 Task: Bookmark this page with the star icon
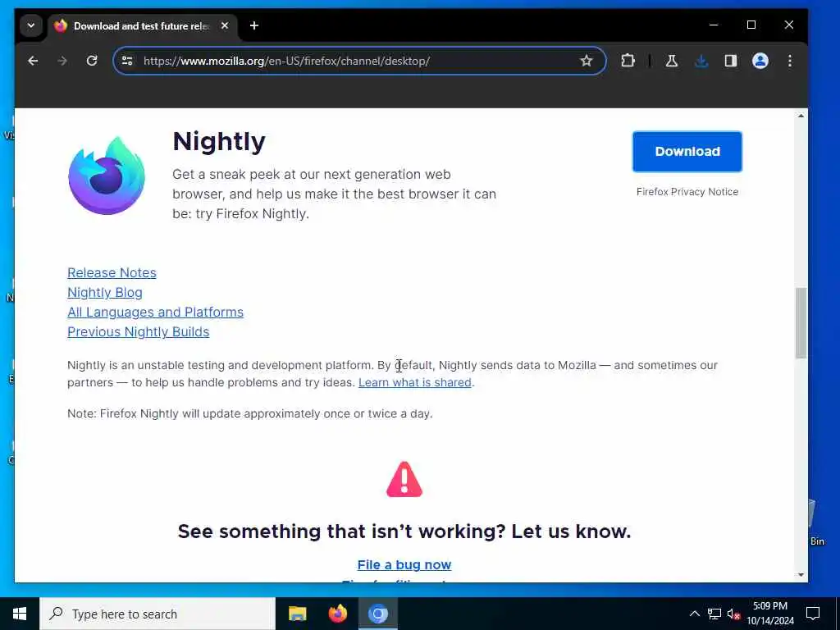pyautogui.click(x=586, y=61)
